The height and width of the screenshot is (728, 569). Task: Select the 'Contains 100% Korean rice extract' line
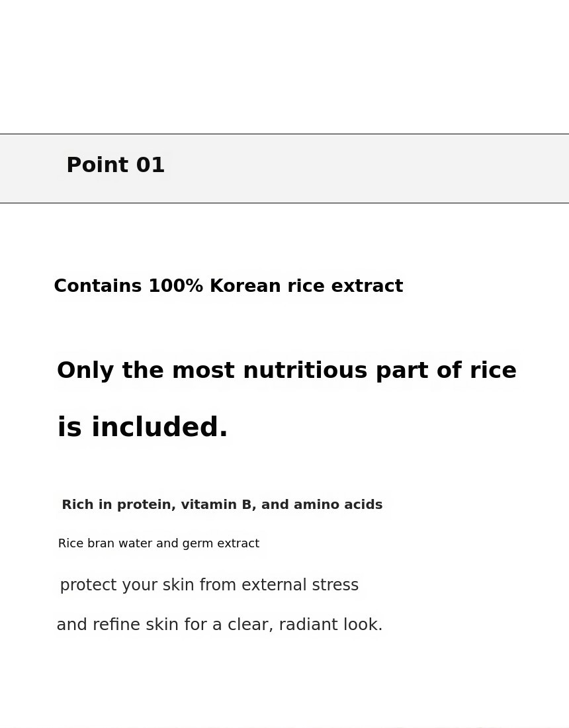[x=228, y=285]
